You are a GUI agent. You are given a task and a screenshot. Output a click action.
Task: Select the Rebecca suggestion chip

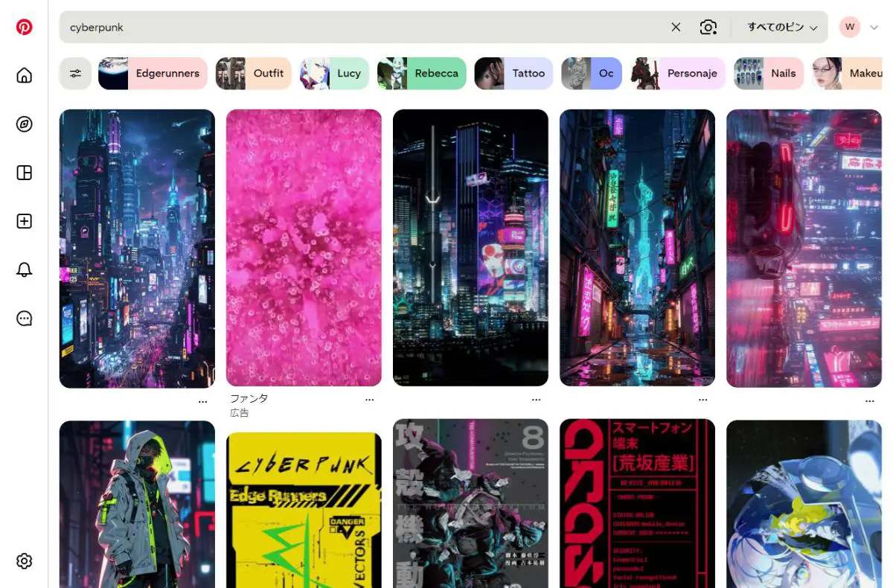(421, 74)
